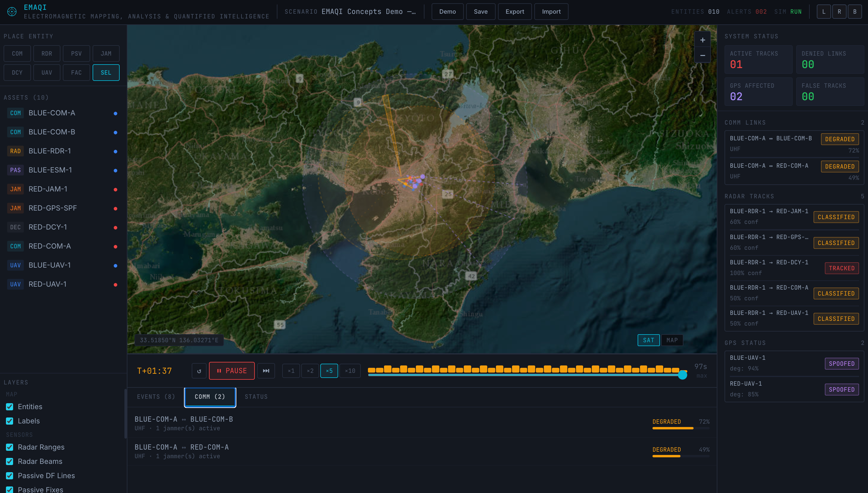This screenshot has width=868, height=493.
Task: Pause the running simulation
Action: coord(232,371)
